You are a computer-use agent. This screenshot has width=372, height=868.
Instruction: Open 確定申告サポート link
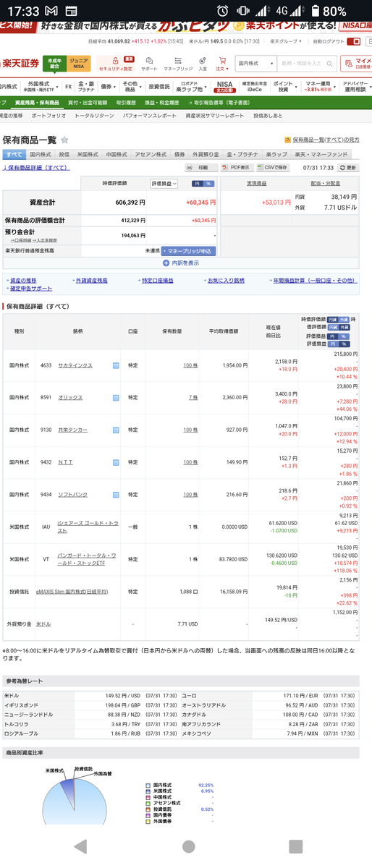point(30,289)
